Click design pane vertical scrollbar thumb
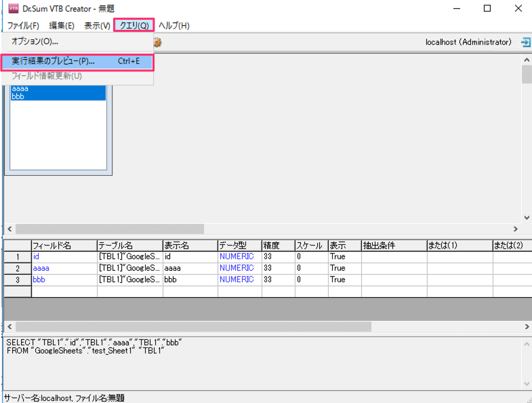Screen dimensions: 532x403 point(527,75)
